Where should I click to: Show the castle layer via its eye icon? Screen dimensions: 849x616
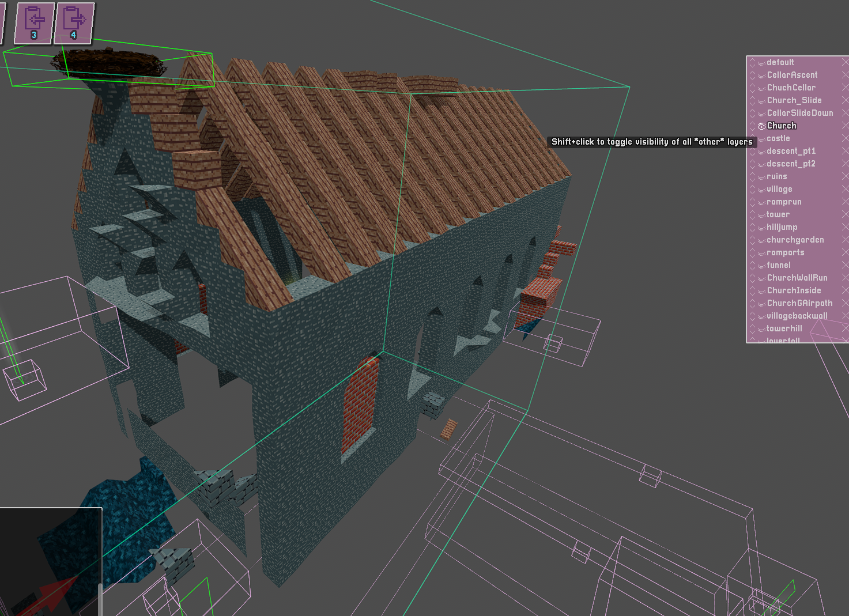pos(761,139)
